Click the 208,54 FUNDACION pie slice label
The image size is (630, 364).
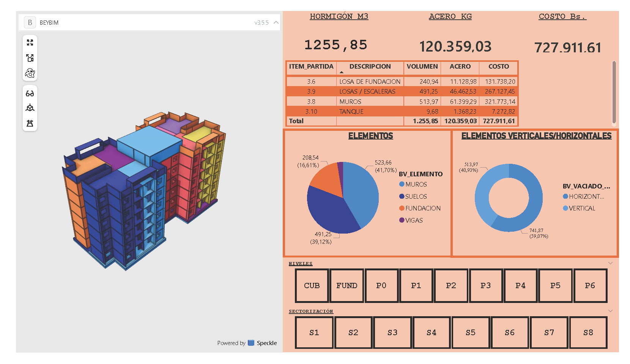(309, 161)
